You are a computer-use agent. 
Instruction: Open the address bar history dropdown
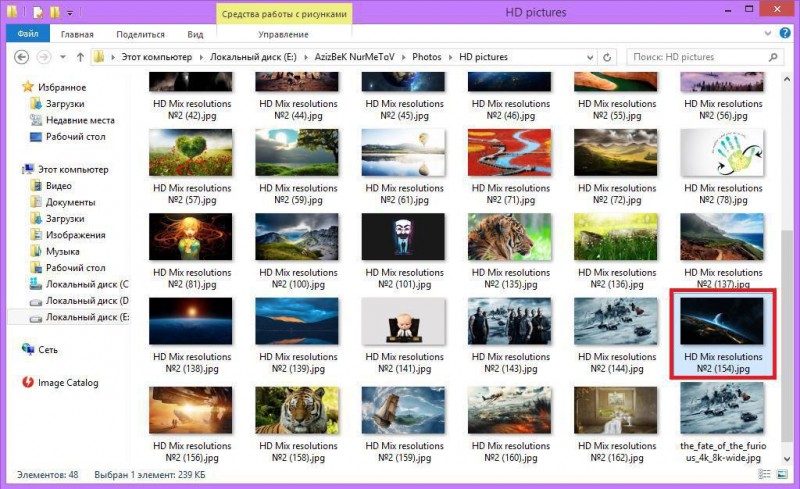pyautogui.click(x=590, y=57)
